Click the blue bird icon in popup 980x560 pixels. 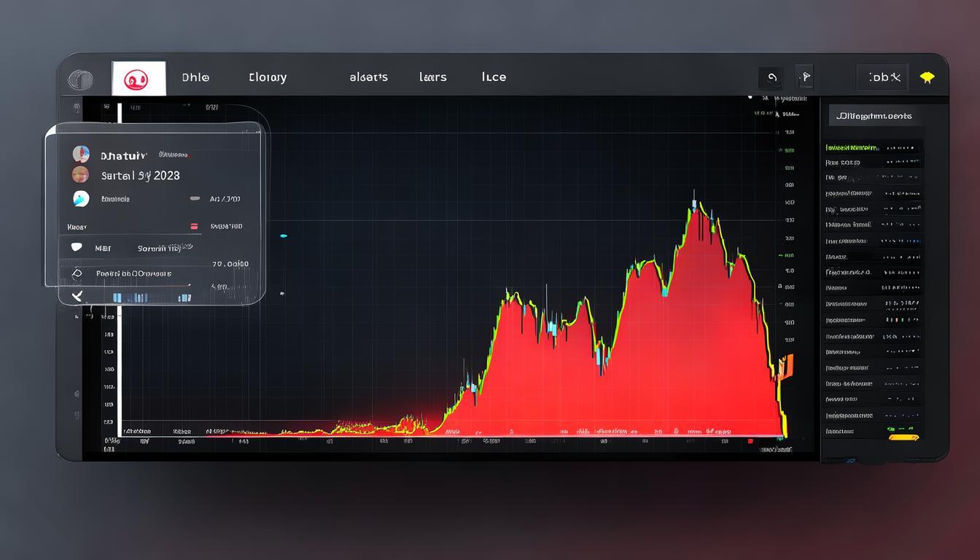pyautogui.click(x=81, y=198)
